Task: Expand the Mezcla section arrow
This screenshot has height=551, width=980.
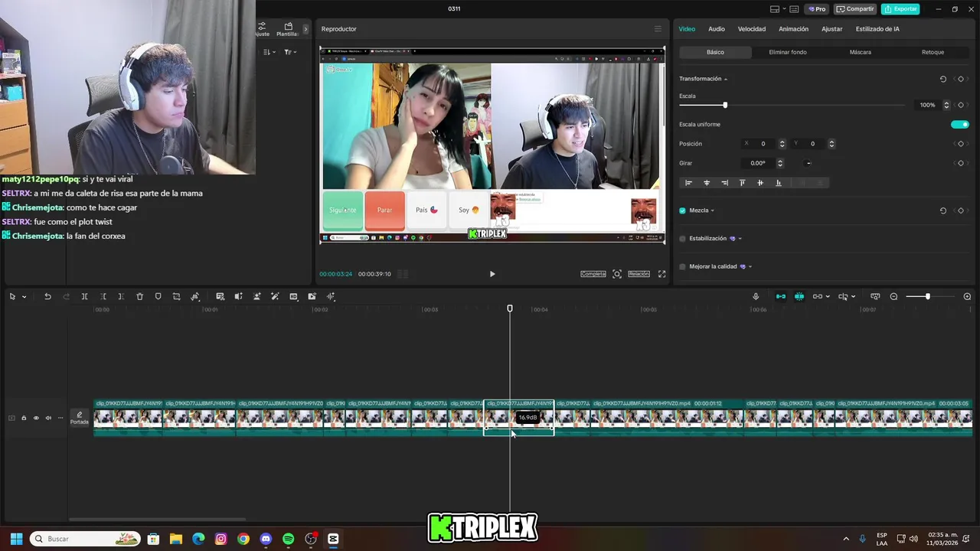Action: (x=713, y=211)
